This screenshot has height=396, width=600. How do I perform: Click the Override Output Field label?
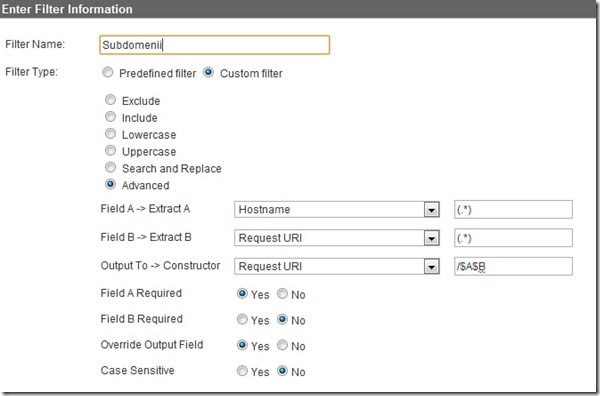point(152,345)
